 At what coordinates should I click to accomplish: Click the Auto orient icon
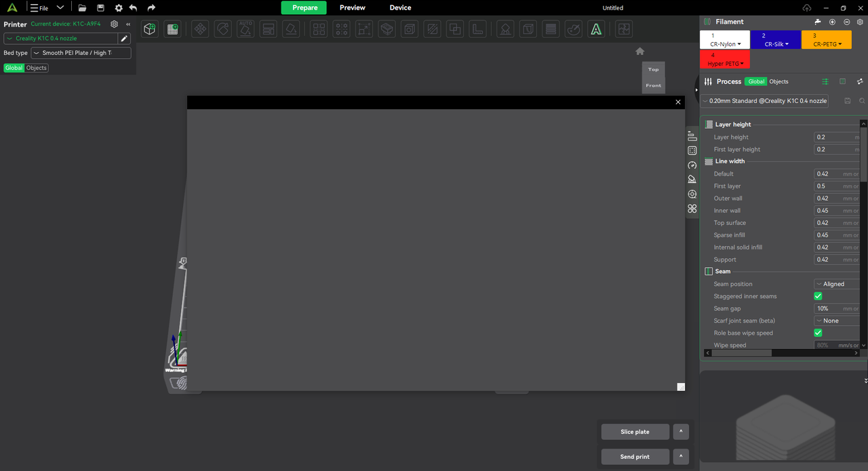point(245,29)
